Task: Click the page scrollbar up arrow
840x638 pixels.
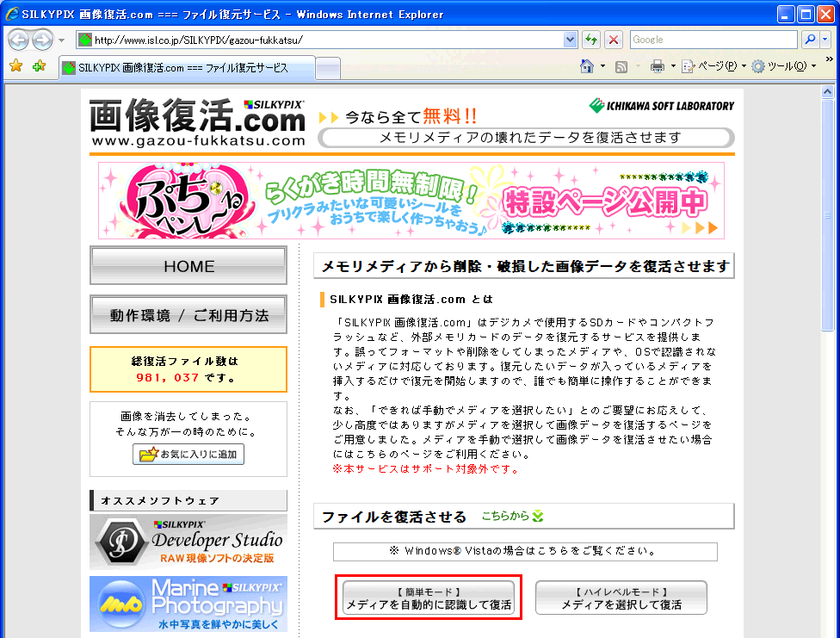Action: click(827, 91)
